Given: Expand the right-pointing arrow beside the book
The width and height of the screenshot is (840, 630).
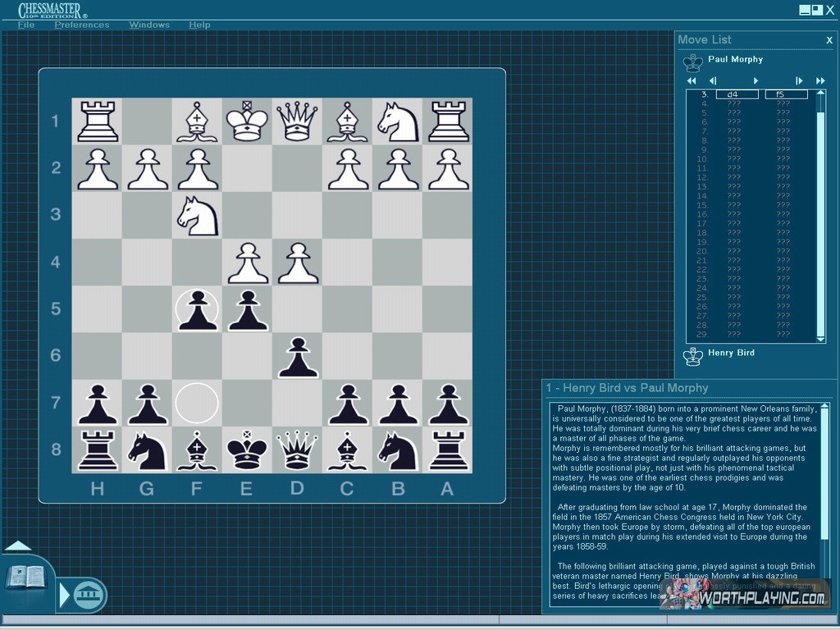Looking at the screenshot, I should pyautogui.click(x=64, y=595).
